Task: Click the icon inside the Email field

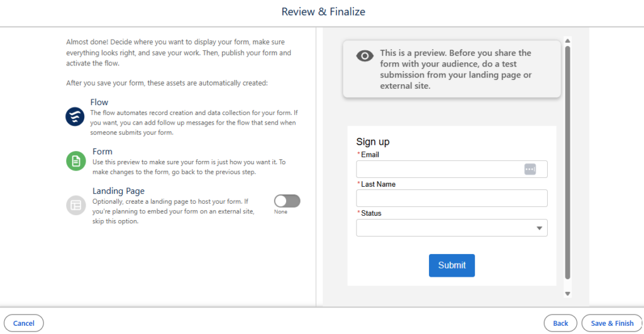Action: point(530,169)
